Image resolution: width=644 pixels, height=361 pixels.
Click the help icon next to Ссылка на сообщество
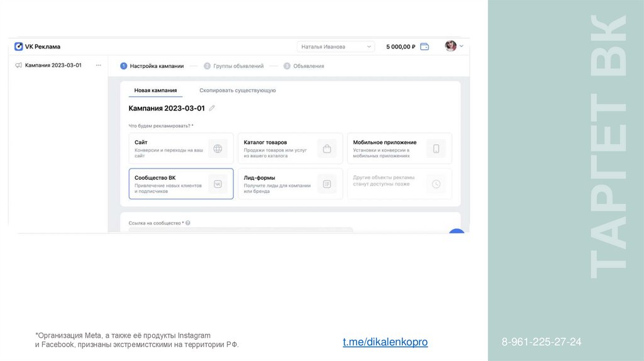click(x=187, y=223)
